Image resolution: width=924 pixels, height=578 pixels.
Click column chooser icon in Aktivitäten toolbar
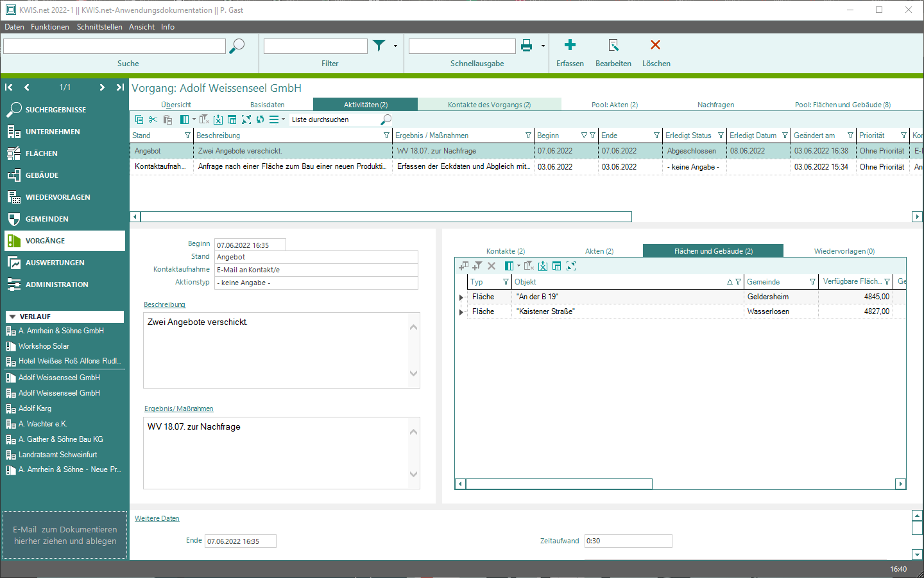(x=184, y=119)
